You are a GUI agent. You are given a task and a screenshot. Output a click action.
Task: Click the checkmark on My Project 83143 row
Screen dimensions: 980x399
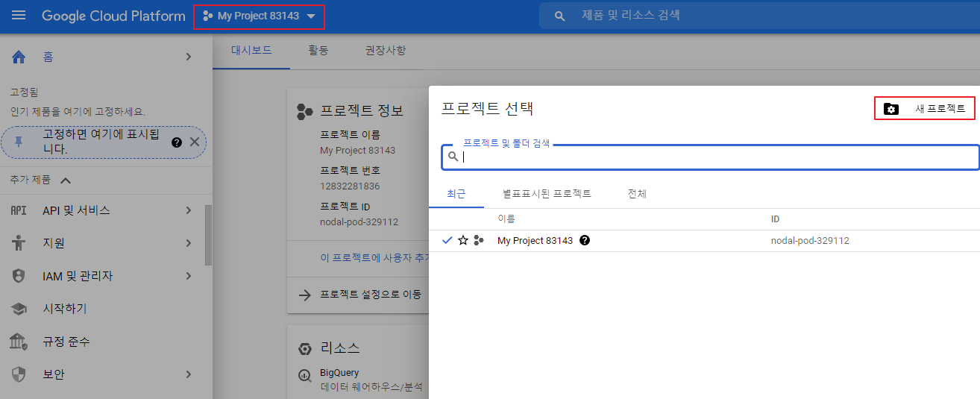pyautogui.click(x=447, y=240)
